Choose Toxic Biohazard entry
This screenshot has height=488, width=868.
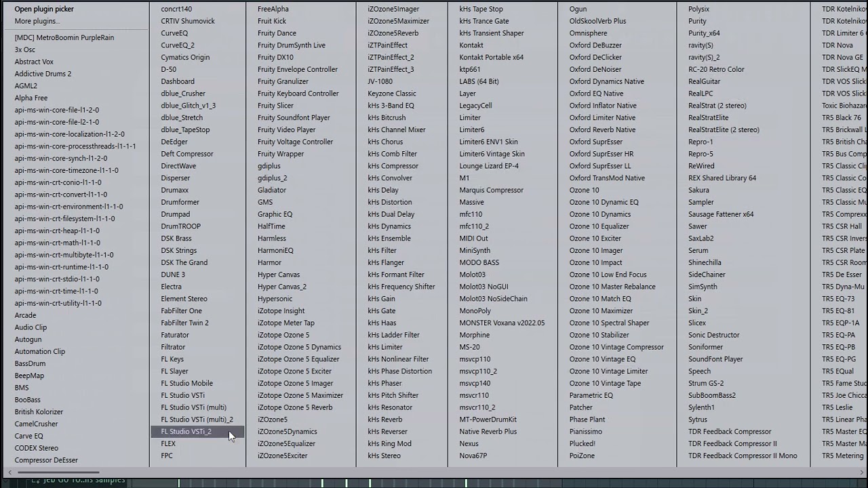tap(844, 106)
